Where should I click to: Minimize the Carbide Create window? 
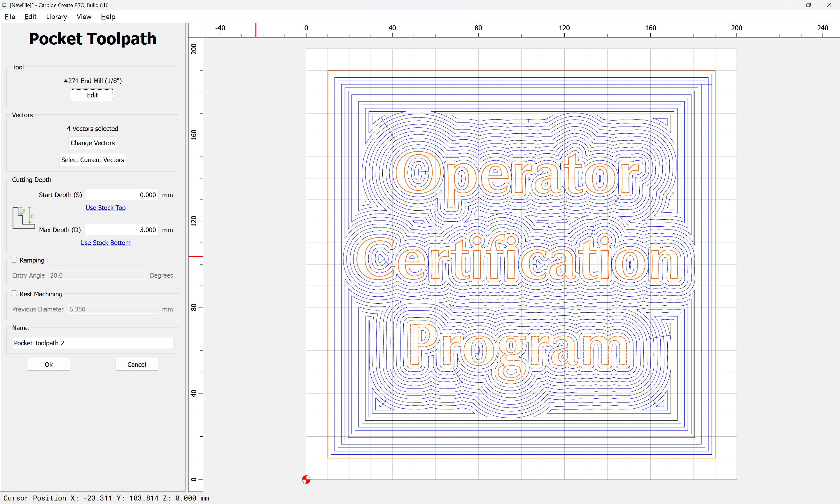(x=788, y=5)
